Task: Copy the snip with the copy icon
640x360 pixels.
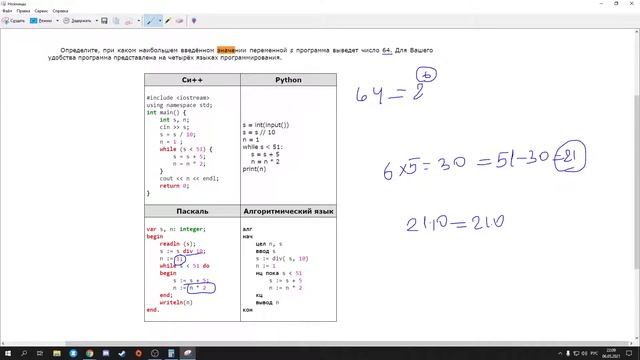Action: (116, 21)
